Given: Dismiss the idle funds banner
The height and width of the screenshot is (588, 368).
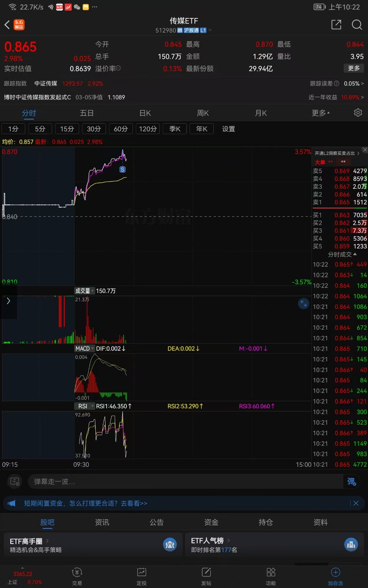Looking at the screenshot, I should tap(356, 503).
